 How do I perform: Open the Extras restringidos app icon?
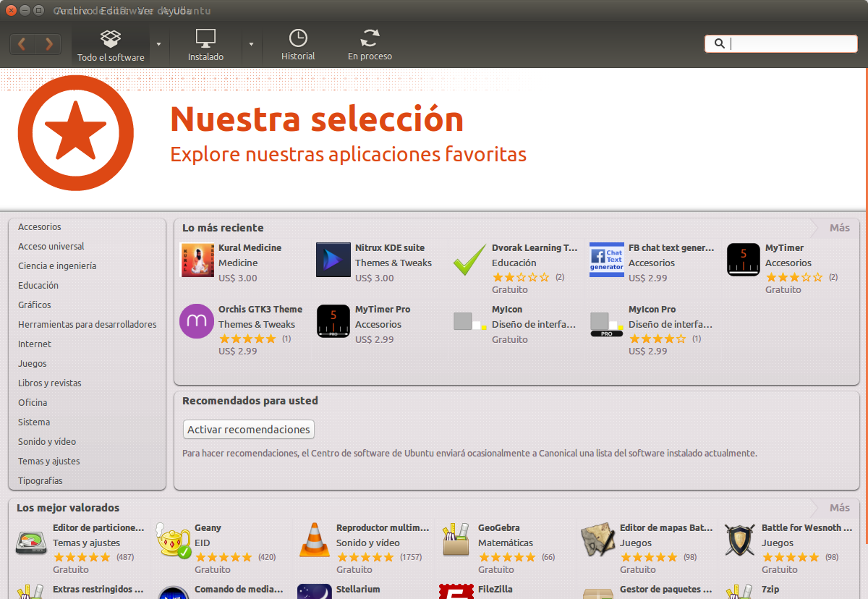31,592
